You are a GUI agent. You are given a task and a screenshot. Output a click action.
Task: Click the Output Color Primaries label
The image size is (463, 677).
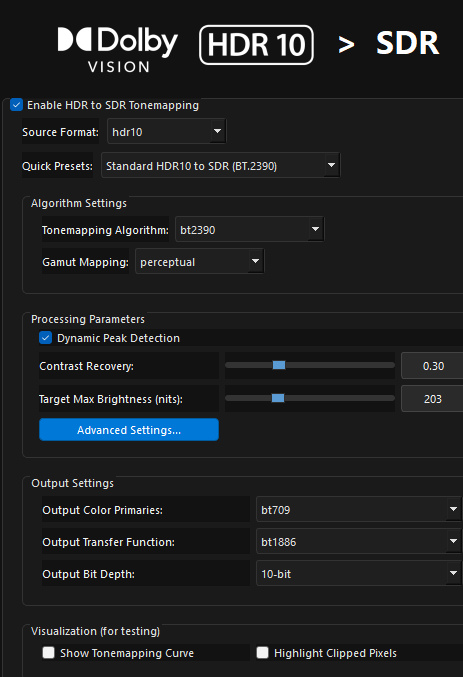(102, 510)
